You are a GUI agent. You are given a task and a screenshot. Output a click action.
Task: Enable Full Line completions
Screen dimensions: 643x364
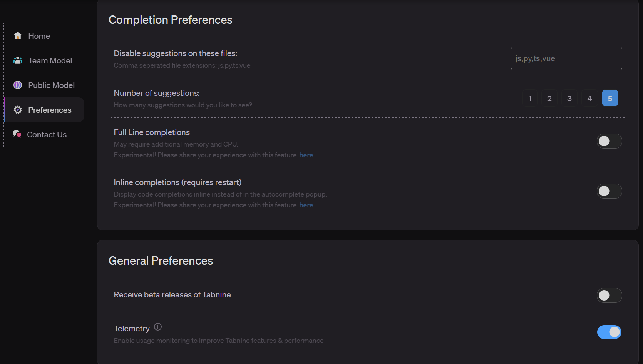[x=609, y=141]
